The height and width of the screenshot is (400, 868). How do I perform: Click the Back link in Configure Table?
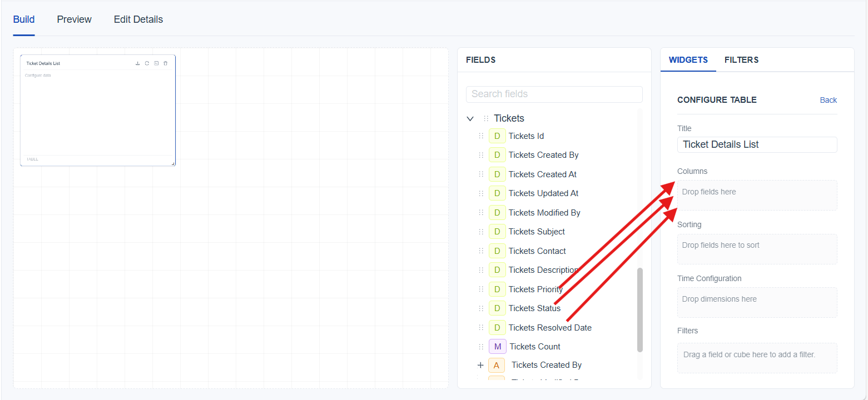coord(828,100)
